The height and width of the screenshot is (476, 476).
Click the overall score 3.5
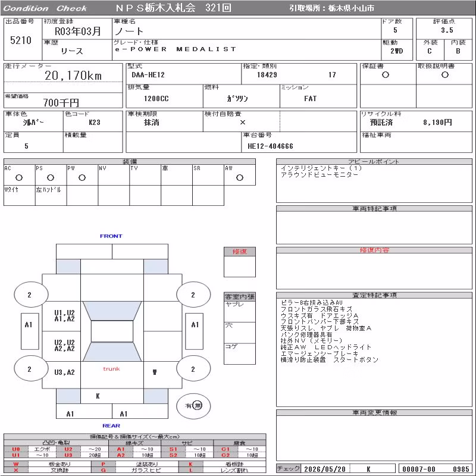tap(447, 30)
